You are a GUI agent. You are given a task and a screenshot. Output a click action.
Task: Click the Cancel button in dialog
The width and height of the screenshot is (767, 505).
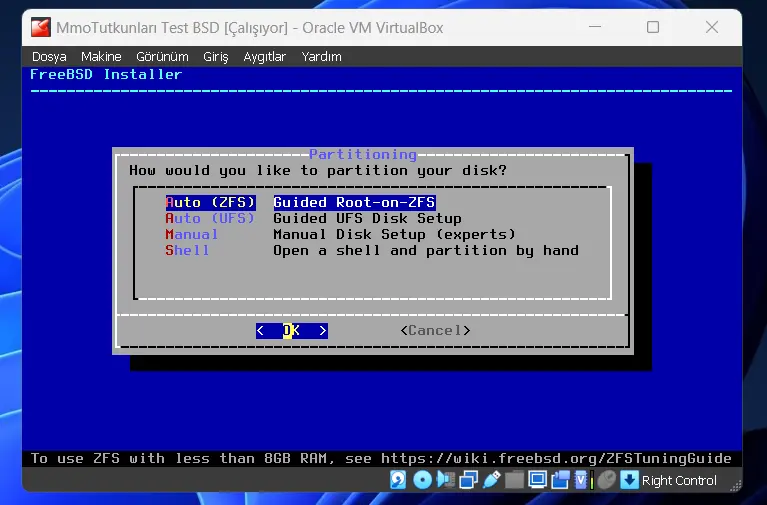(435, 331)
